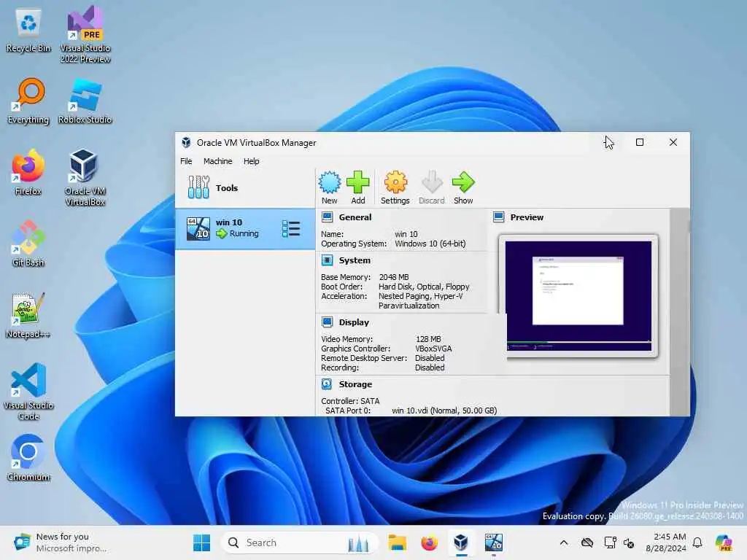Click the details pane vertical scrollbar

coord(679,312)
